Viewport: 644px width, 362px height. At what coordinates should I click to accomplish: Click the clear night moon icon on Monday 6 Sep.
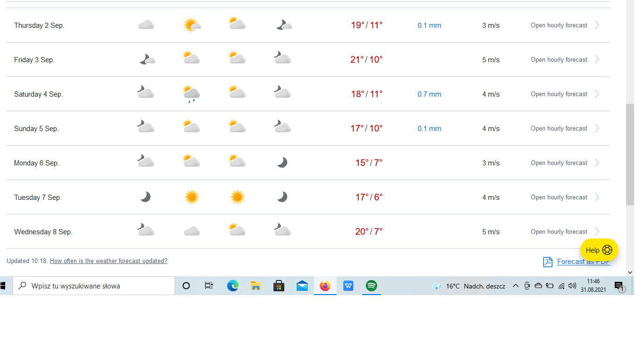[282, 163]
